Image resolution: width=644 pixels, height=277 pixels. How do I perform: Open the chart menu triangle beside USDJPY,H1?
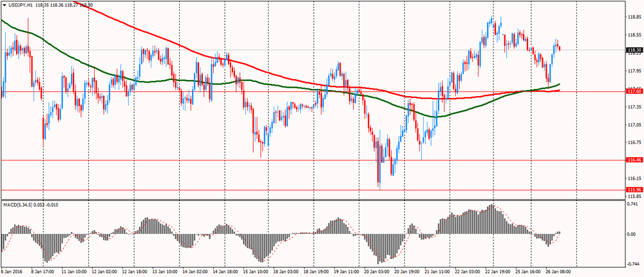5,5
